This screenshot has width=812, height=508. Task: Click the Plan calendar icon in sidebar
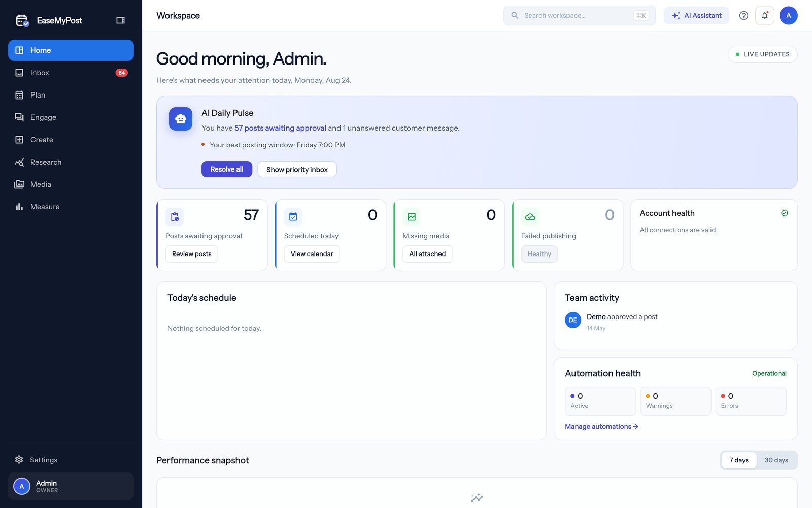tap(19, 95)
